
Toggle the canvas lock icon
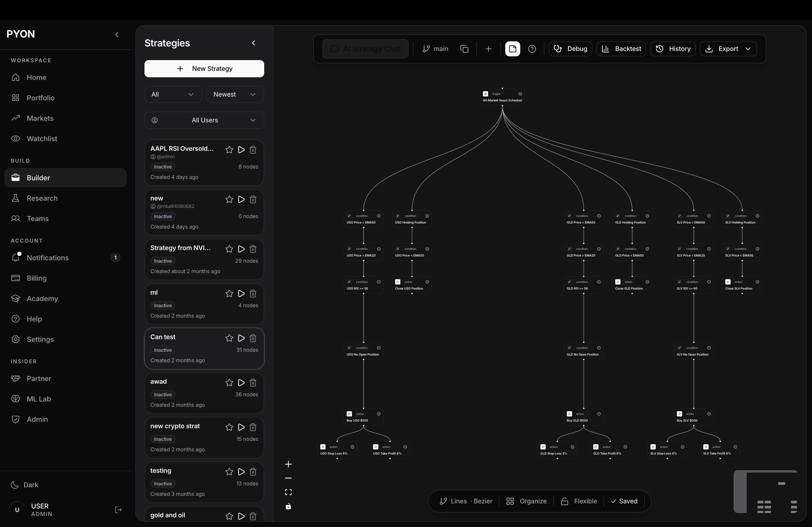tap(288, 506)
